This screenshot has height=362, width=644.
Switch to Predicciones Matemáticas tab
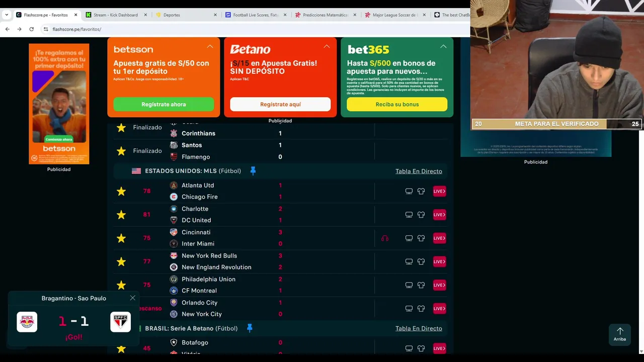(x=326, y=15)
